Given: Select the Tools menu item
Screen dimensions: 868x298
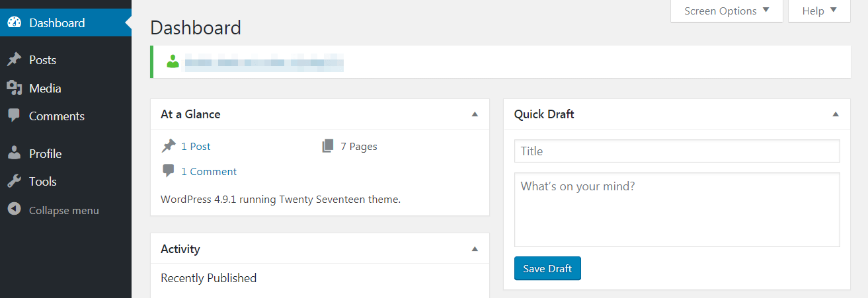Looking at the screenshot, I should point(65,181).
